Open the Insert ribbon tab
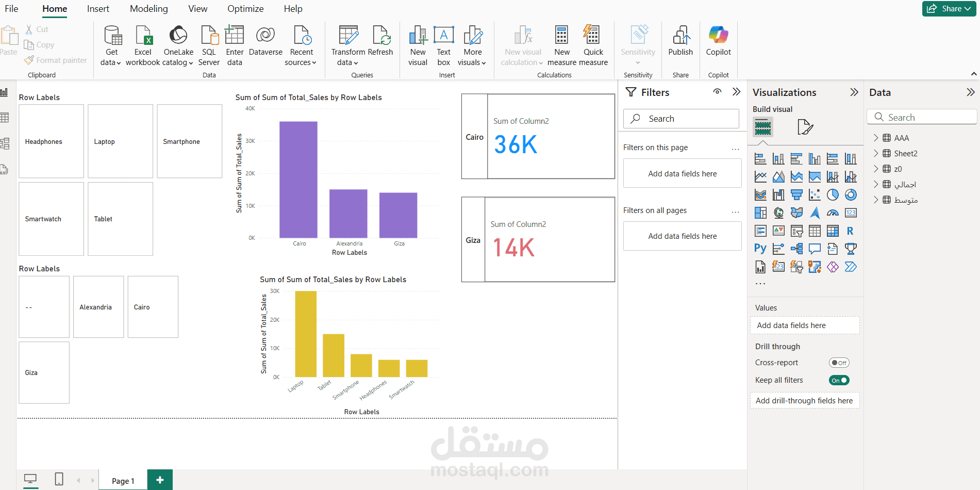The image size is (980, 490). (98, 9)
